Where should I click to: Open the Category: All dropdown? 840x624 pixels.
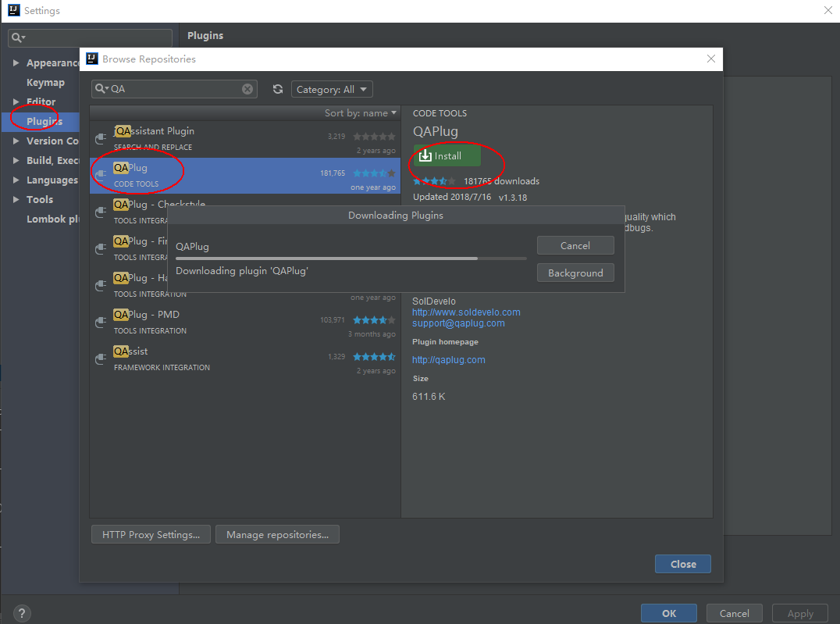coord(332,89)
